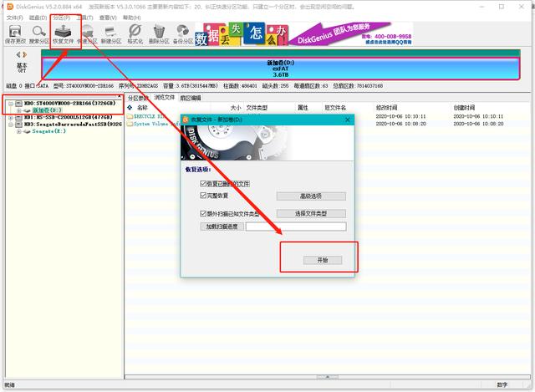Select the Seagate(E:) volume label

pos(49,131)
